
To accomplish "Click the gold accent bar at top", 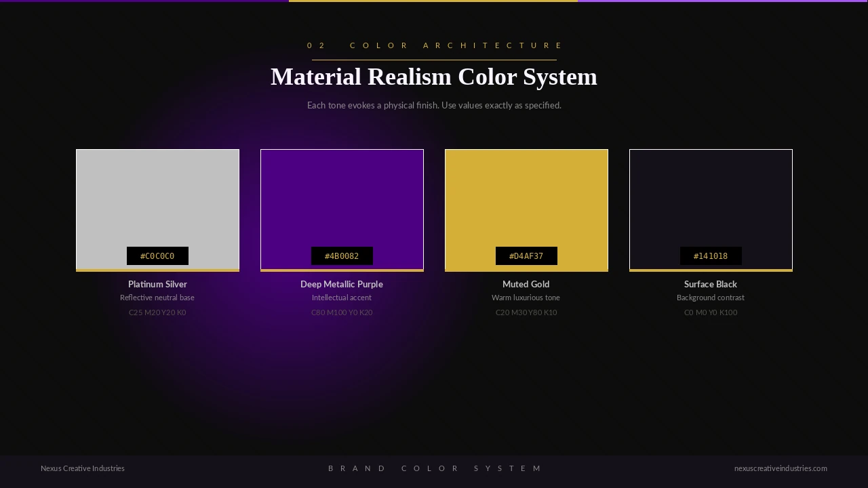I will point(434,2).
